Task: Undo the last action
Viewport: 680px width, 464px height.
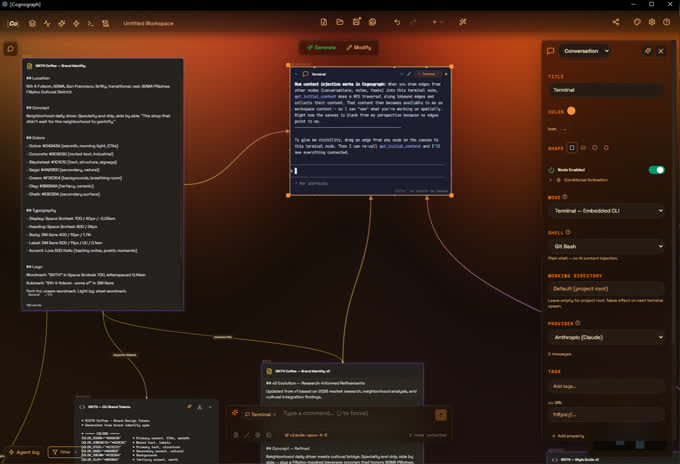Action: point(397,22)
